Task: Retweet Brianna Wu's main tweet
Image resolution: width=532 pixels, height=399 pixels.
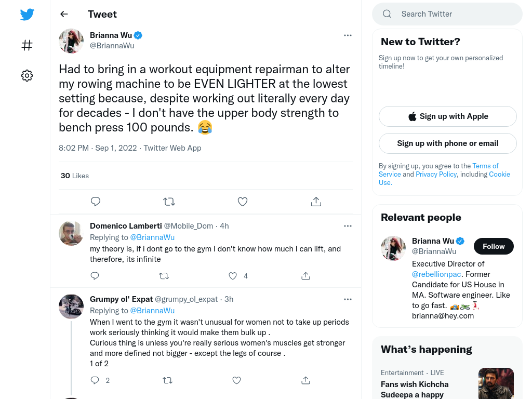Action: (169, 202)
